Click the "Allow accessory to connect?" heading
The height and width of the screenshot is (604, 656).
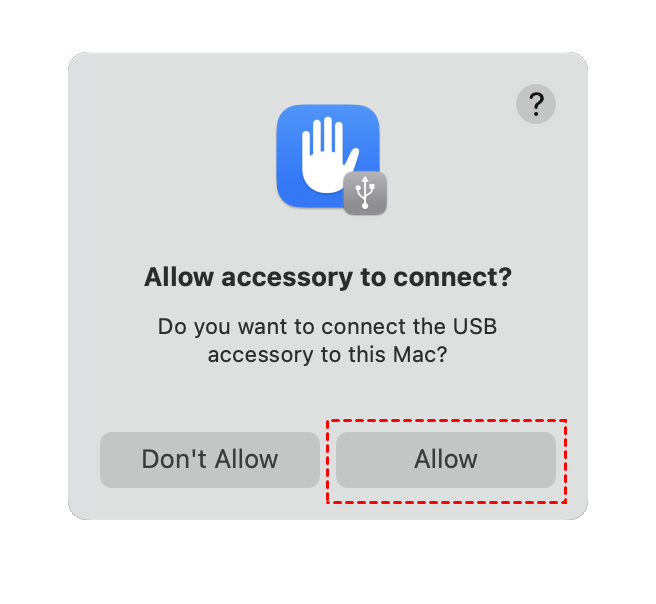point(328,277)
